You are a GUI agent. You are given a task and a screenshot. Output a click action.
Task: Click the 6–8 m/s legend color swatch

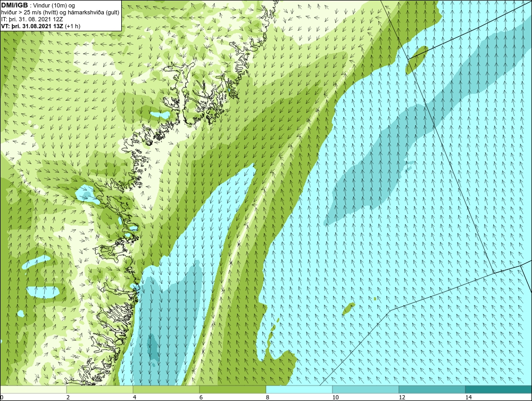(x=233, y=389)
